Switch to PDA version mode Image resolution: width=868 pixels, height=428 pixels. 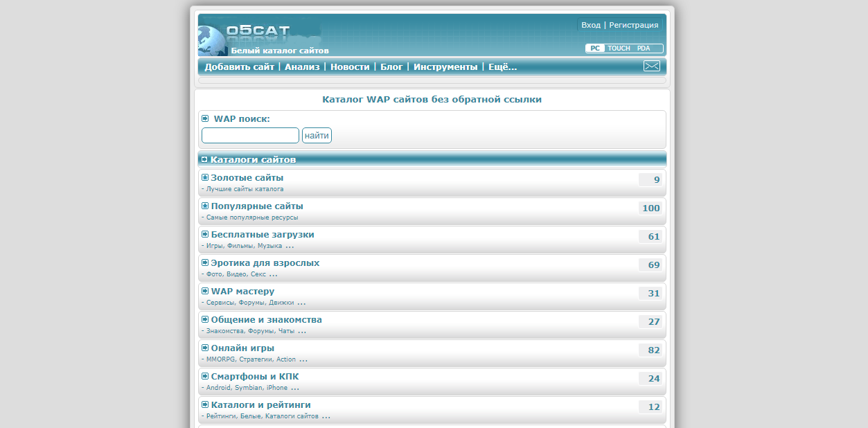(x=644, y=48)
